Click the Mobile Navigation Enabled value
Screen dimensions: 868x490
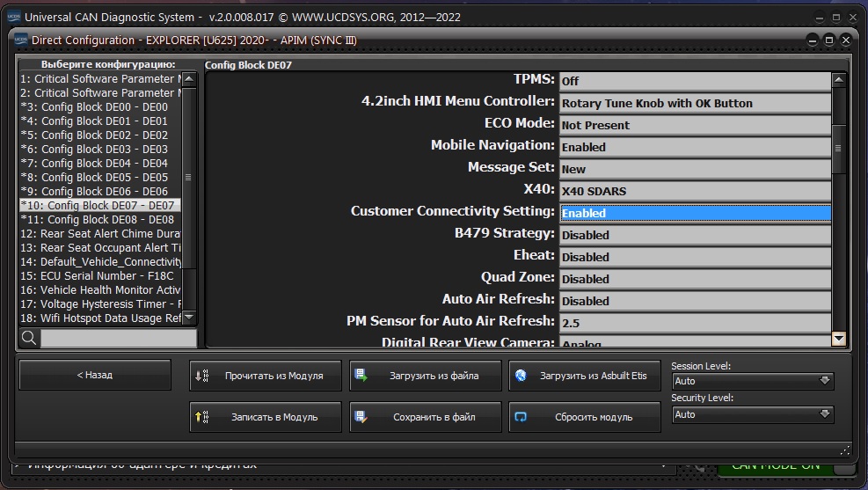pos(695,147)
